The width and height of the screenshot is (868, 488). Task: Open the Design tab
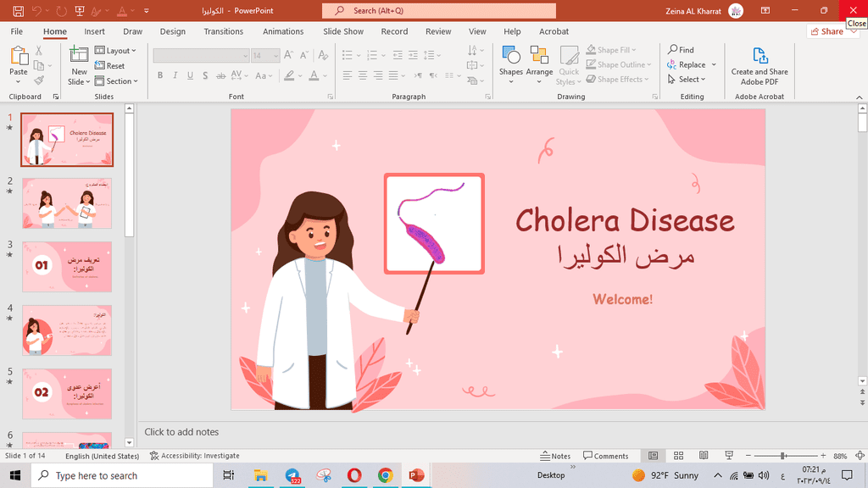(x=173, y=31)
